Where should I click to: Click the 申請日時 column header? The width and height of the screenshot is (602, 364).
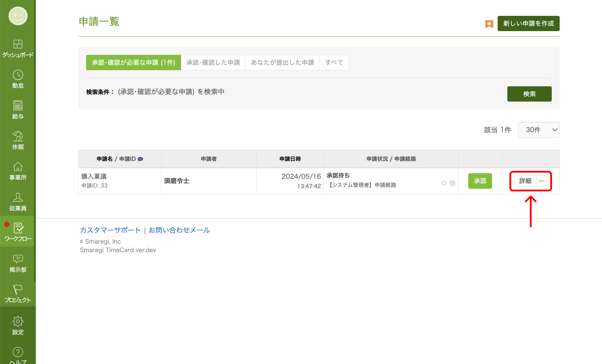(290, 159)
